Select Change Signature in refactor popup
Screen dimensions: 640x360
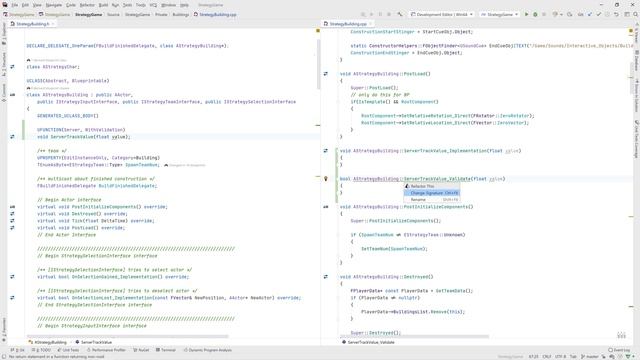coord(432,193)
